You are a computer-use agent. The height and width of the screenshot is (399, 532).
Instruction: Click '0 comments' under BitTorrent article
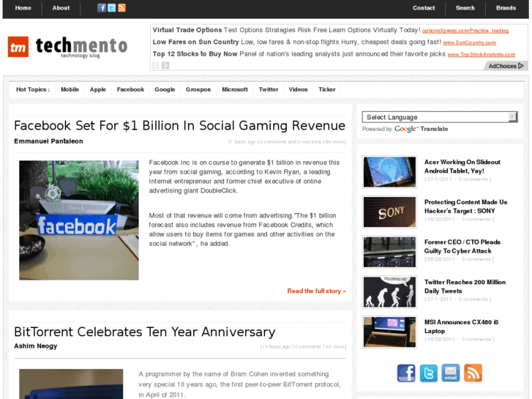[307, 347]
